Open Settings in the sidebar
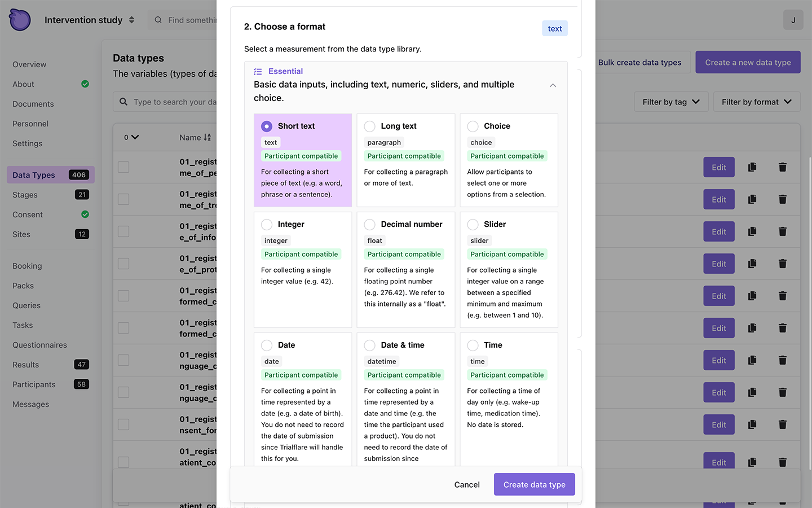Screen dimensions: 812x508 tap(27, 143)
